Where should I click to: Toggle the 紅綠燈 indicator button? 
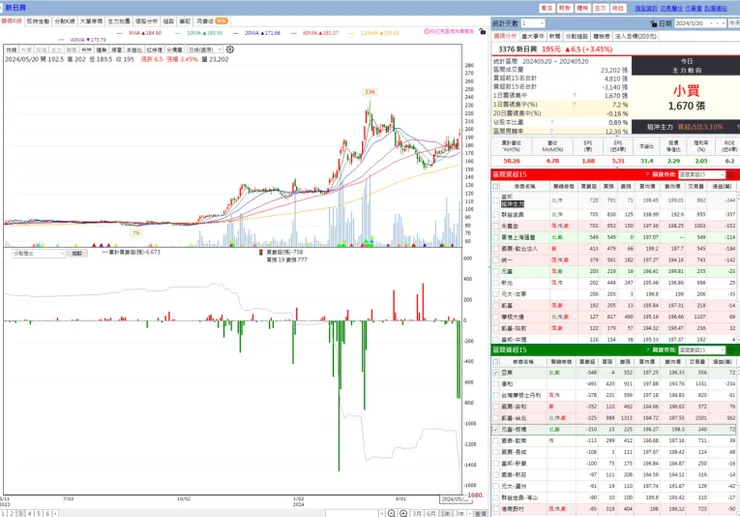pos(154,50)
